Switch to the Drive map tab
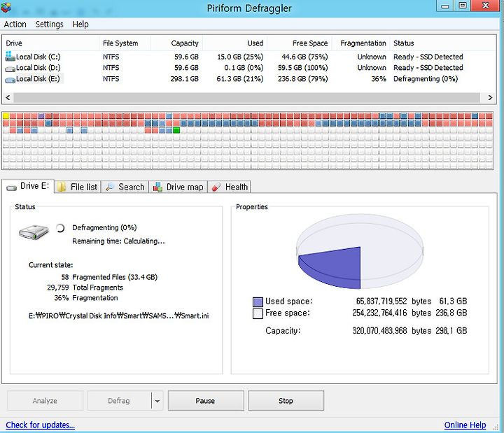 [x=178, y=187]
